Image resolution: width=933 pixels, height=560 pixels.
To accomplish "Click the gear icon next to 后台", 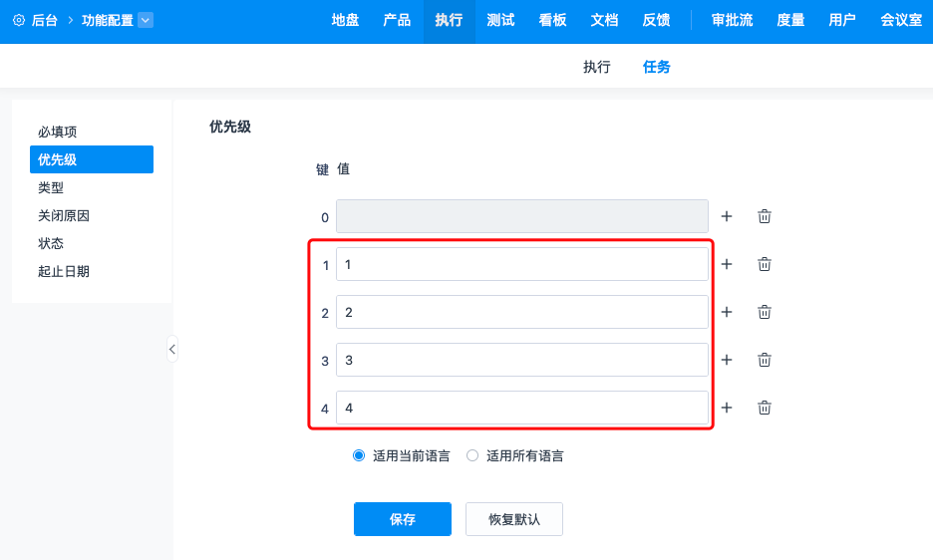I will click(19, 20).
